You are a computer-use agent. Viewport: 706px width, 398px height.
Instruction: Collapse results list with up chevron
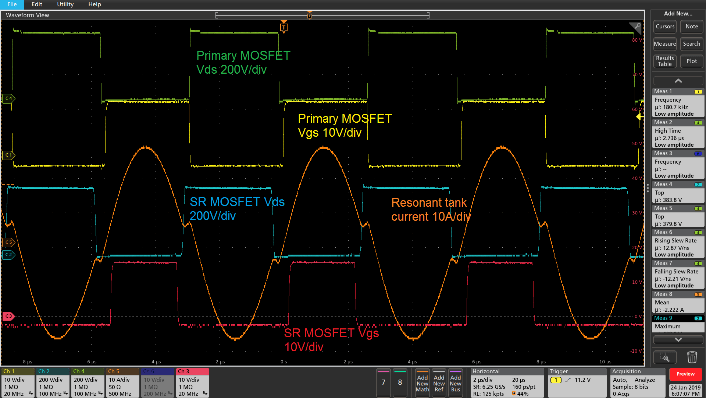[x=678, y=81]
